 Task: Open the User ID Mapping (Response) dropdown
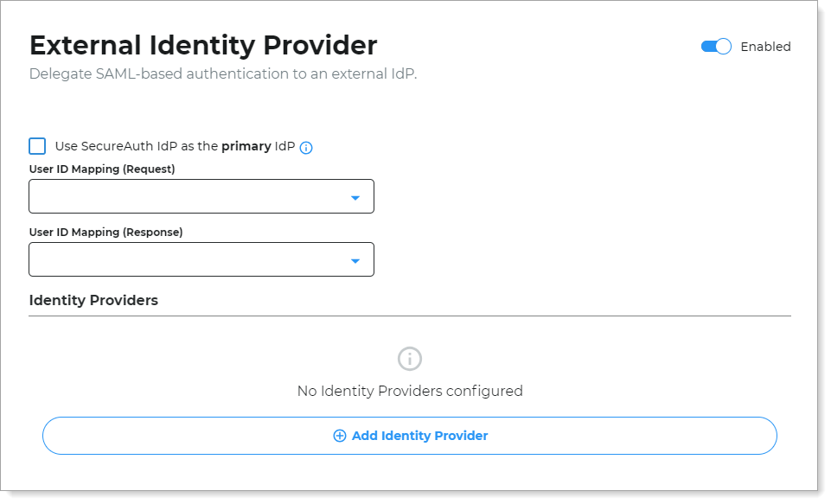[x=201, y=259]
